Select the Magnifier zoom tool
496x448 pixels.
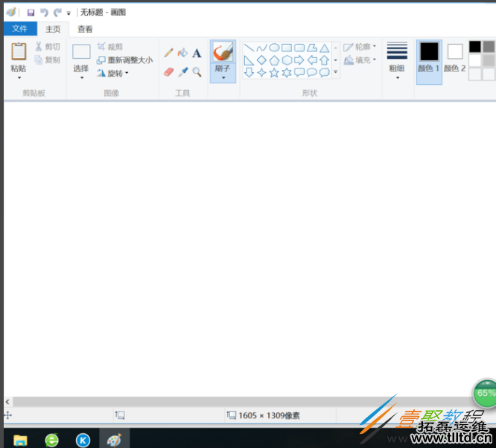coord(197,72)
